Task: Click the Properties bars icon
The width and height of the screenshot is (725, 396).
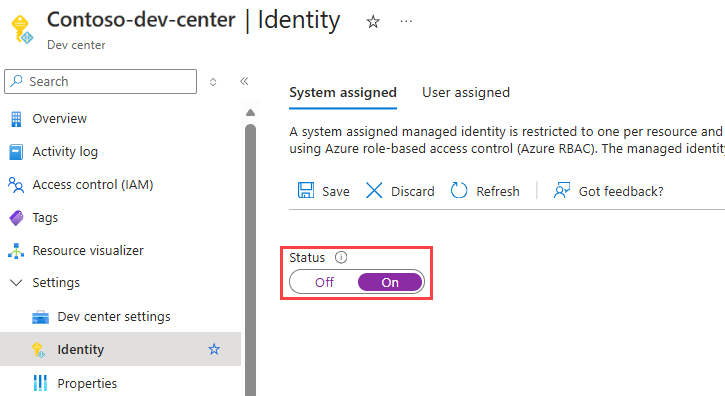Action: (40, 383)
